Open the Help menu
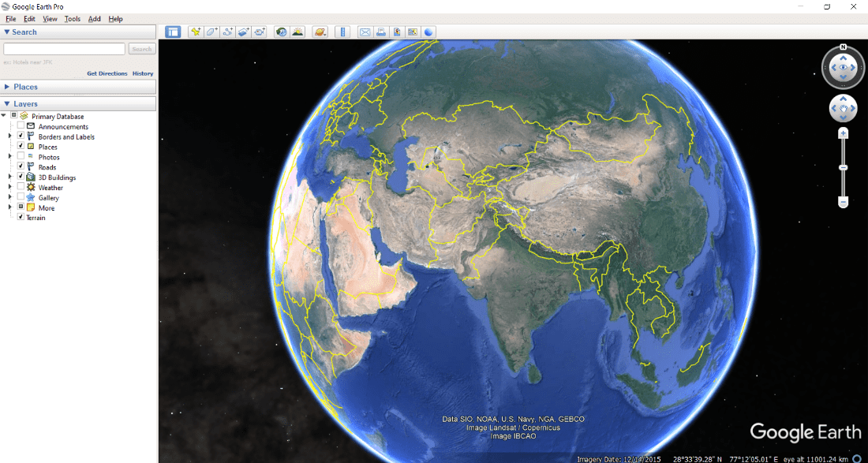This screenshot has height=463, width=868. (x=116, y=19)
